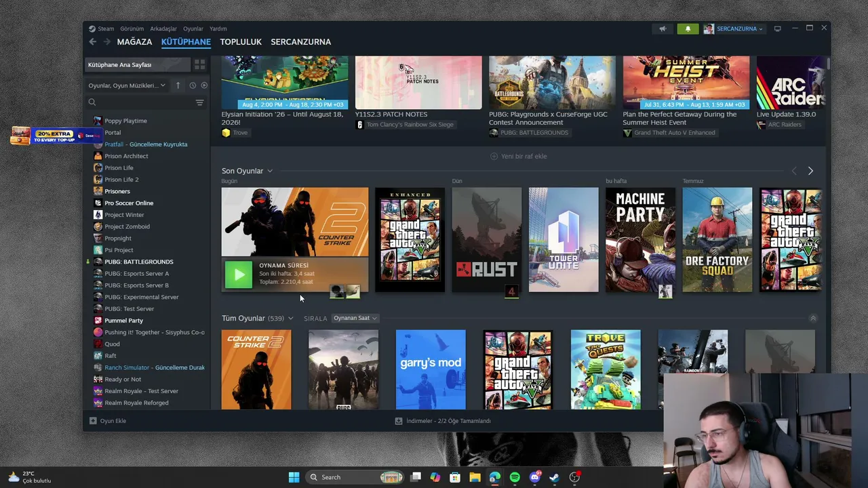Select the garry's mod cover in Tüm Oyunlar
The height and width of the screenshot is (488, 868).
(431, 369)
